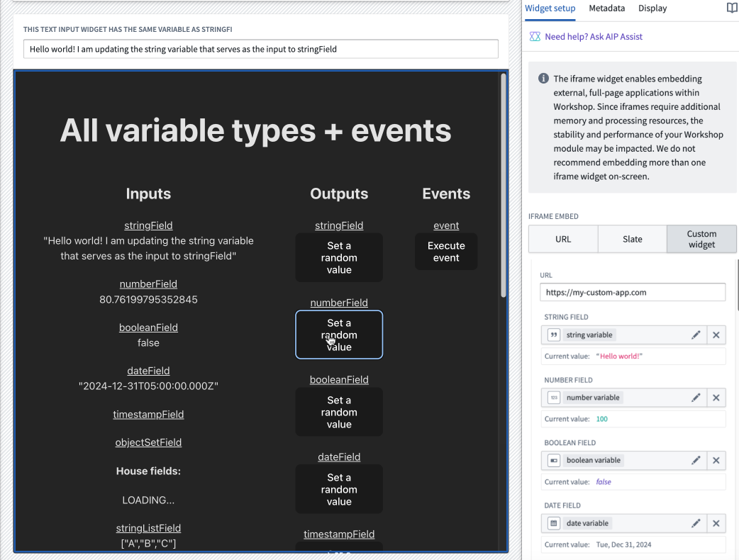Edit the string variable with the pencil icon

(697, 335)
